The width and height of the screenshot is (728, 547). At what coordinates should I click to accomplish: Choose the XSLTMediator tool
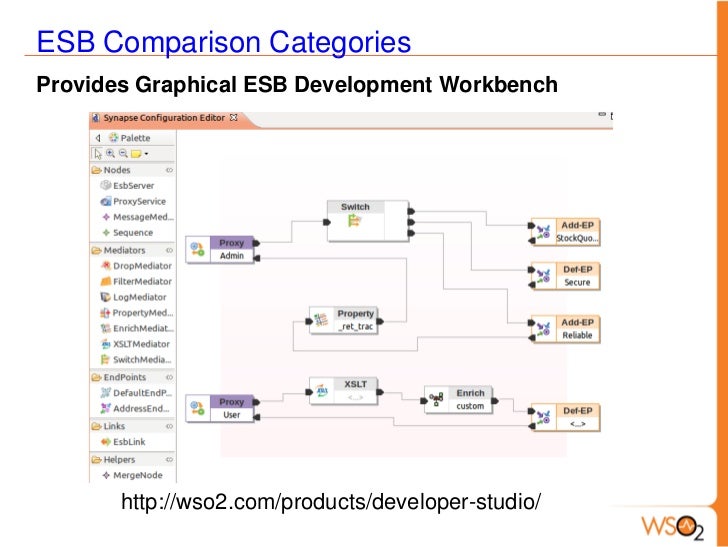(x=136, y=344)
